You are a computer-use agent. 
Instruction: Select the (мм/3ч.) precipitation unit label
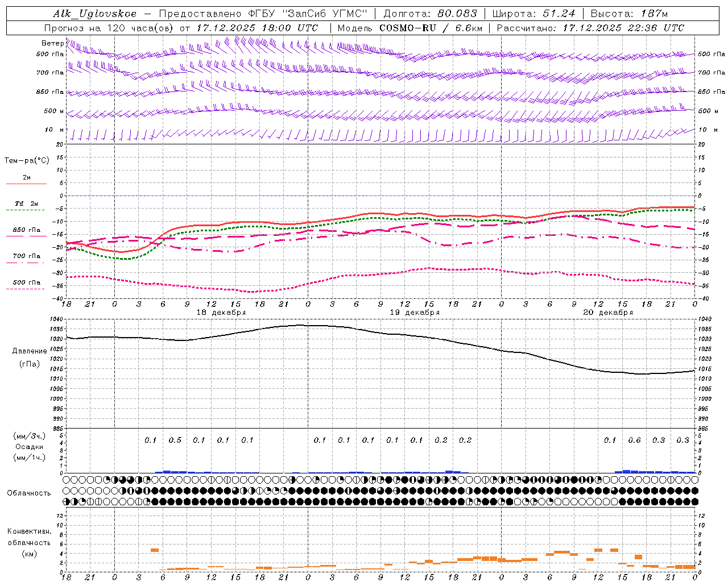tap(30, 436)
